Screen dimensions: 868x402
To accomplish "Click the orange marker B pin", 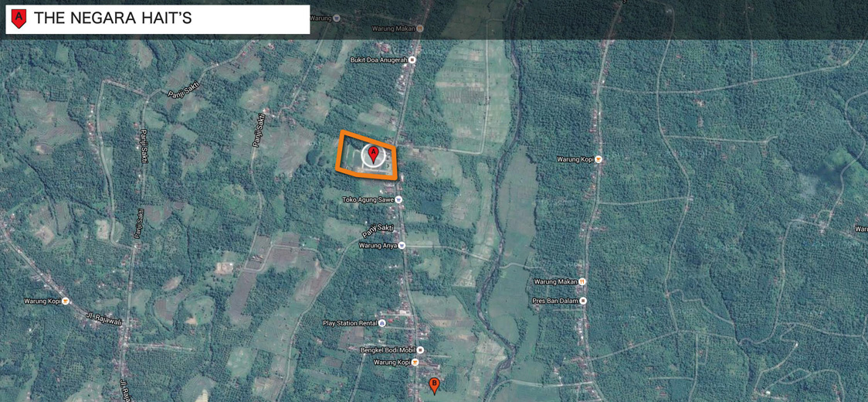I will tap(434, 384).
